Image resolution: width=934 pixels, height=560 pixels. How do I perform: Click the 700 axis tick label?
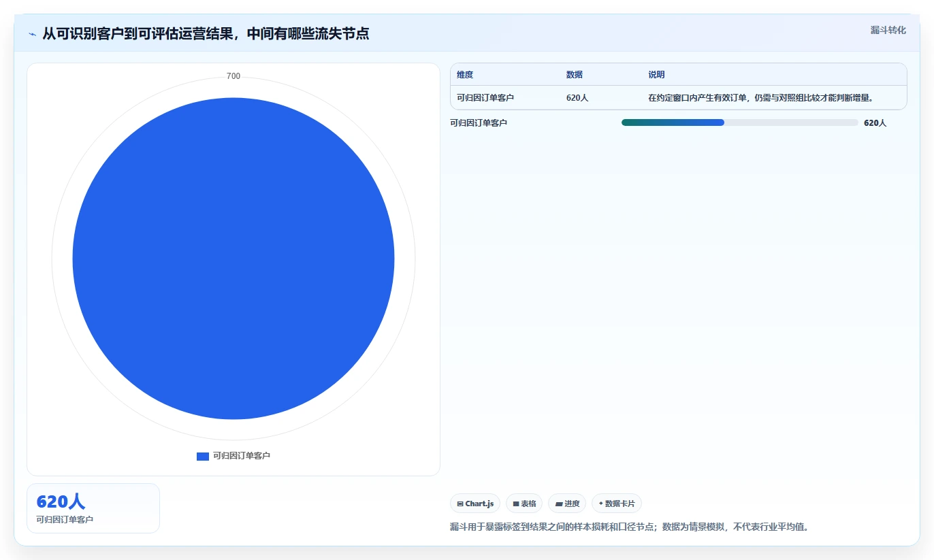pyautogui.click(x=233, y=76)
